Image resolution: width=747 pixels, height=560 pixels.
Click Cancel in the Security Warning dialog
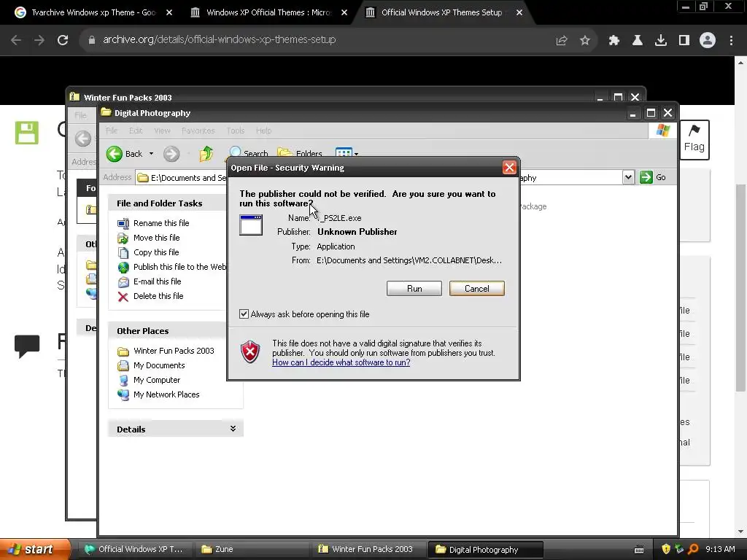(476, 289)
